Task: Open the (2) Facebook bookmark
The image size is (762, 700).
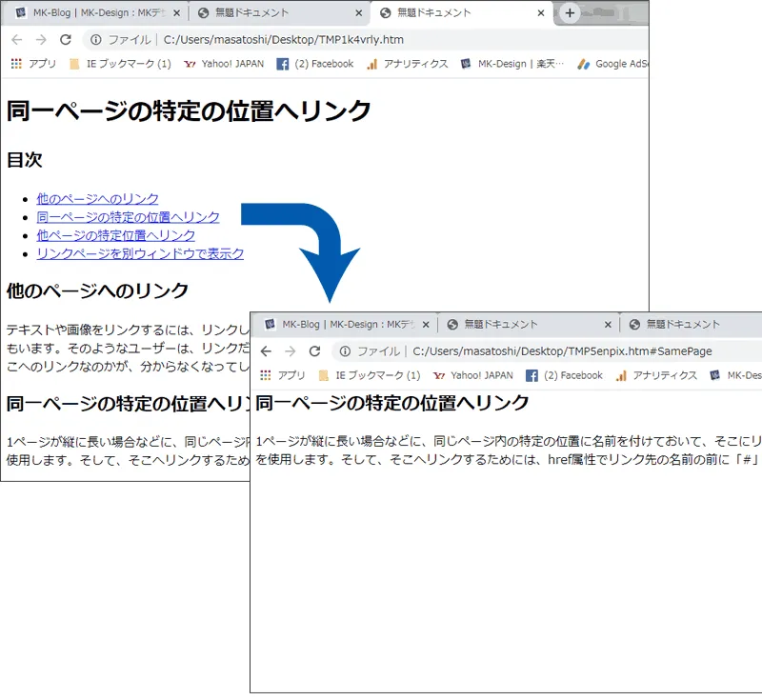Action: (314, 64)
